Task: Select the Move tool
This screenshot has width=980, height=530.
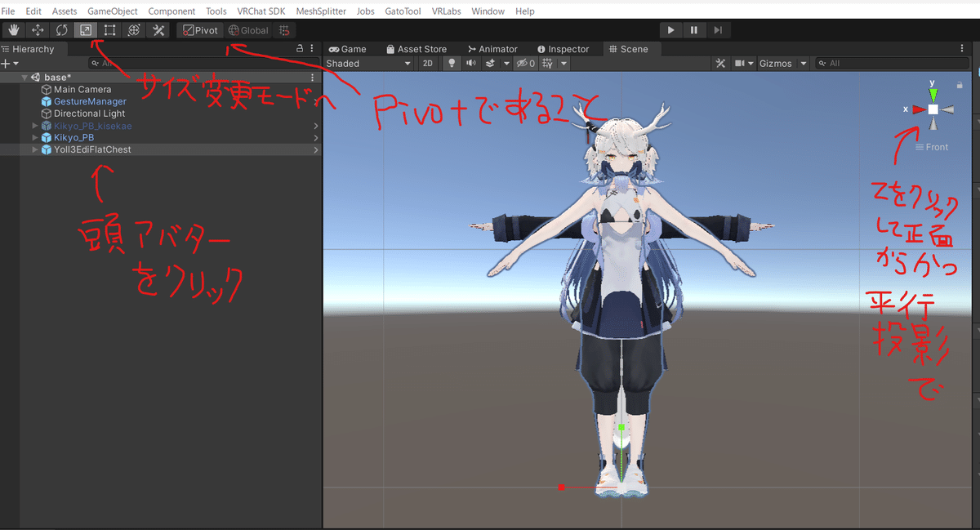Action: pos(38,30)
